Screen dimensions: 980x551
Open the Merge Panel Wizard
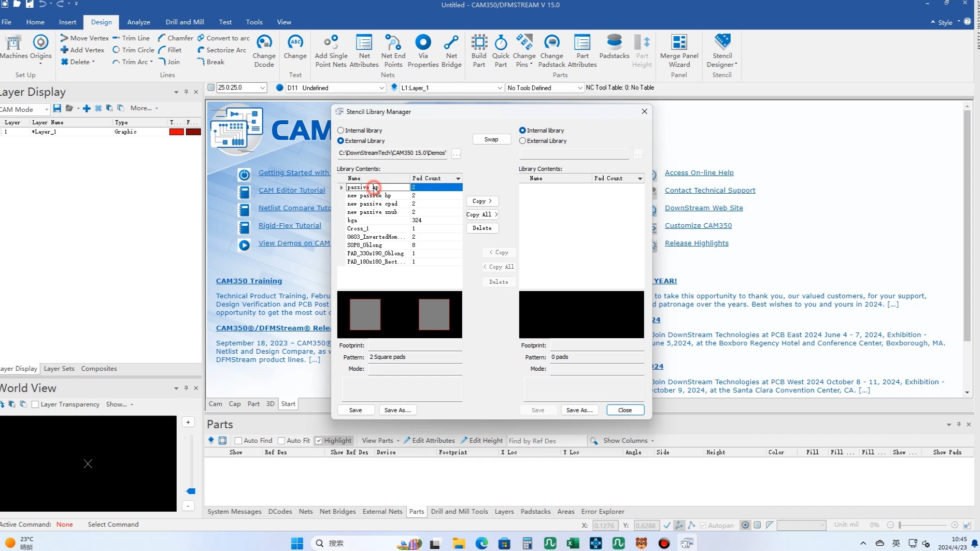[x=678, y=50]
